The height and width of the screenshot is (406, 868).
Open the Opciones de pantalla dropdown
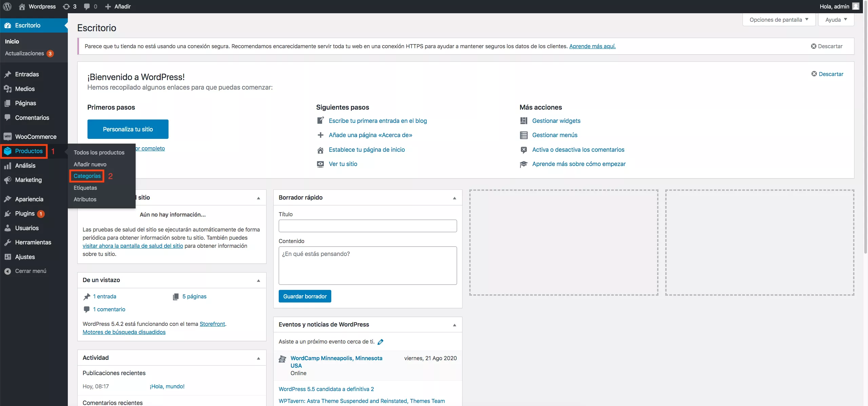(x=779, y=20)
